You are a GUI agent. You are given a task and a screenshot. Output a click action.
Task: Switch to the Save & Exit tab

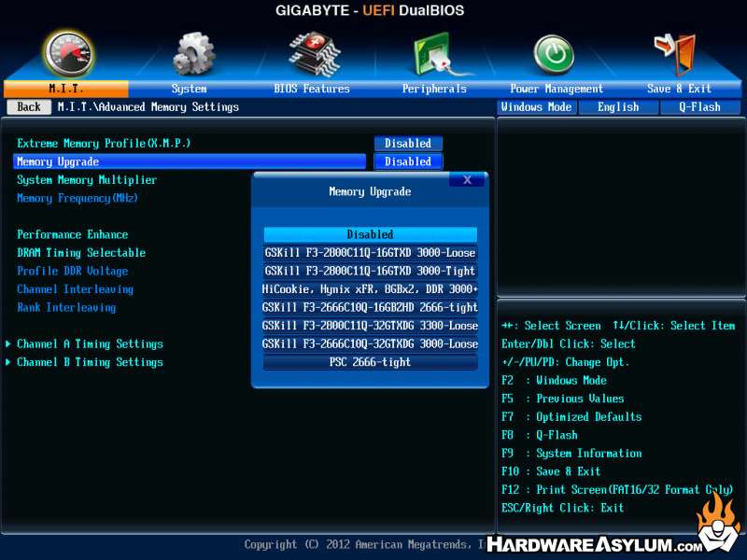point(679,89)
